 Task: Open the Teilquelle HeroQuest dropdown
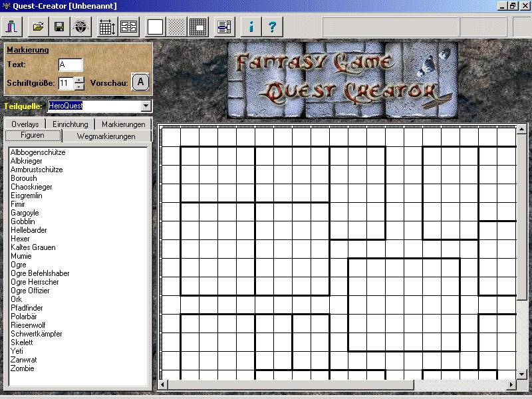pos(146,106)
